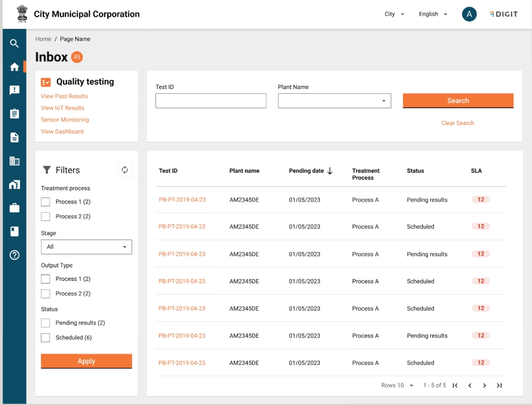532x405 pixels.
Task: Toggle the Pending results status checkbox
Action: 46,323
